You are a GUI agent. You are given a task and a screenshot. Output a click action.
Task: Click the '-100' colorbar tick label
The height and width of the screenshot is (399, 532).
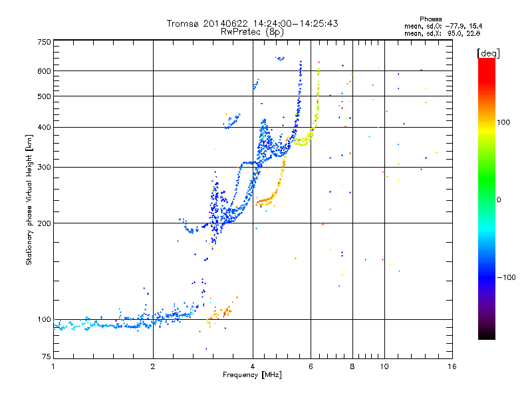(506, 277)
